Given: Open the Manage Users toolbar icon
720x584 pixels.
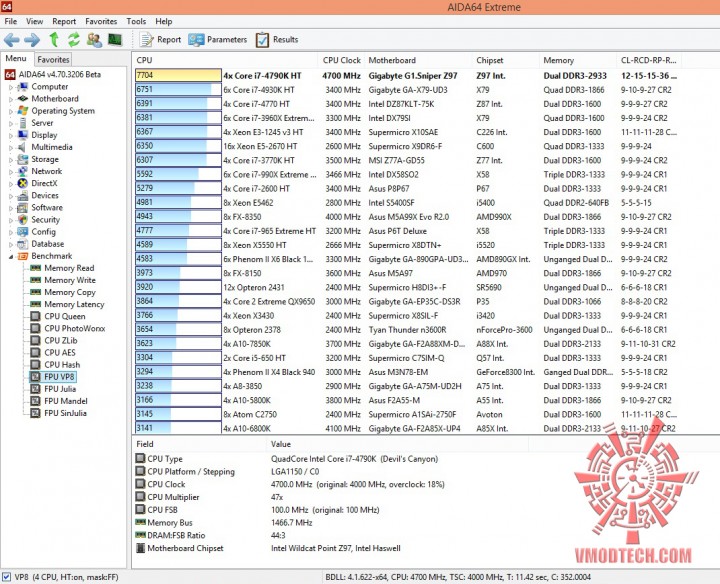Looking at the screenshot, I should (x=94, y=40).
